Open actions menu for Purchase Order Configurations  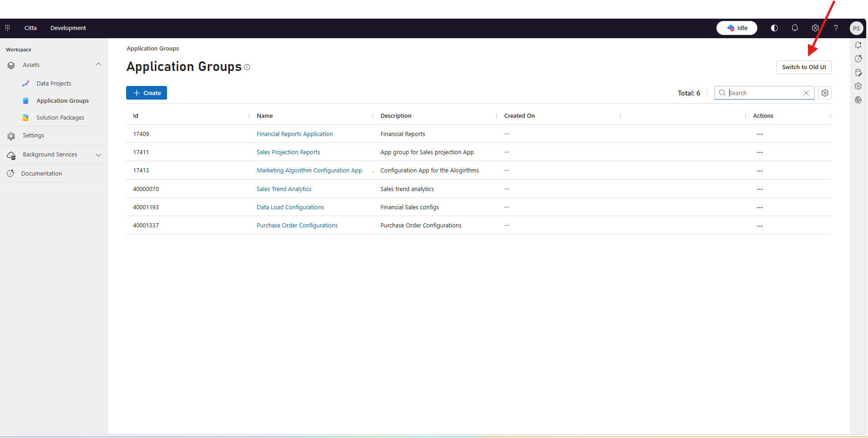(760, 226)
